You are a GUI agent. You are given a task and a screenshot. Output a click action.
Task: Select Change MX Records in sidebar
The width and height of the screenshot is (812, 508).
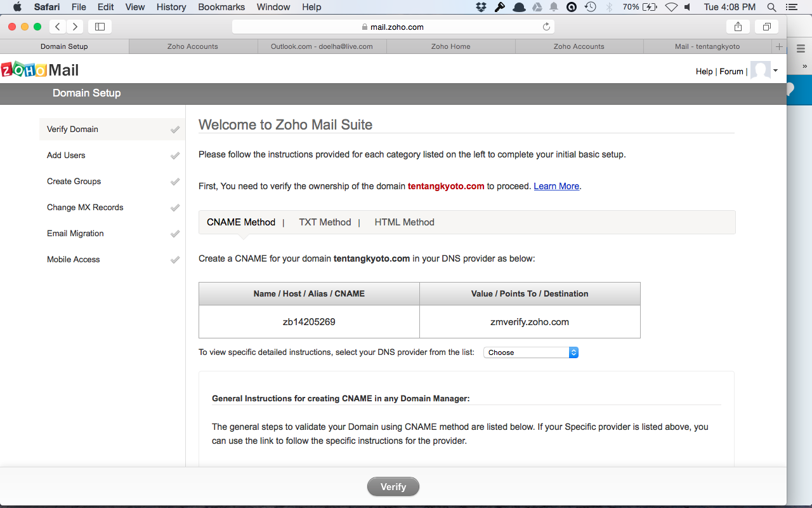click(x=85, y=208)
